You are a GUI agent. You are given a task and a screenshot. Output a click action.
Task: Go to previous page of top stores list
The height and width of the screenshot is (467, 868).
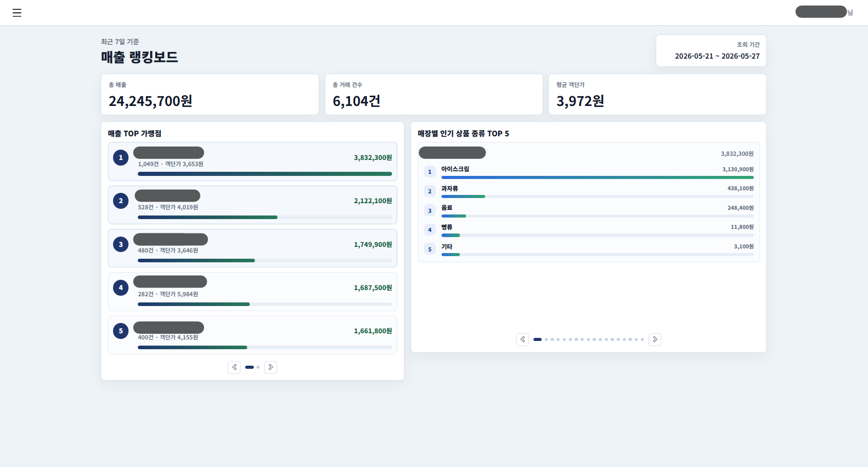coord(234,367)
